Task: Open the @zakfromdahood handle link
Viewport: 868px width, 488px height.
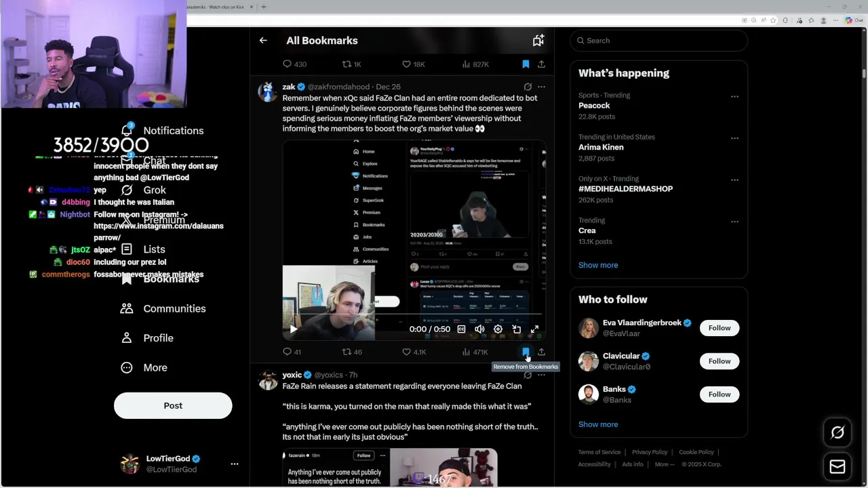Action: coord(338,87)
